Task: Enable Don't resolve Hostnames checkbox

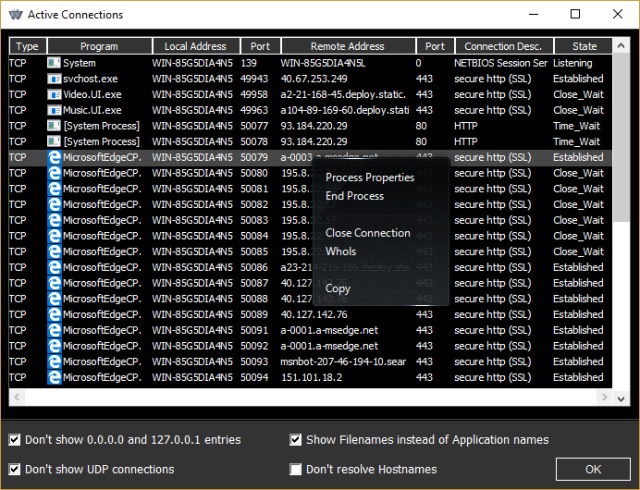Action: pyautogui.click(x=295, y=469)
